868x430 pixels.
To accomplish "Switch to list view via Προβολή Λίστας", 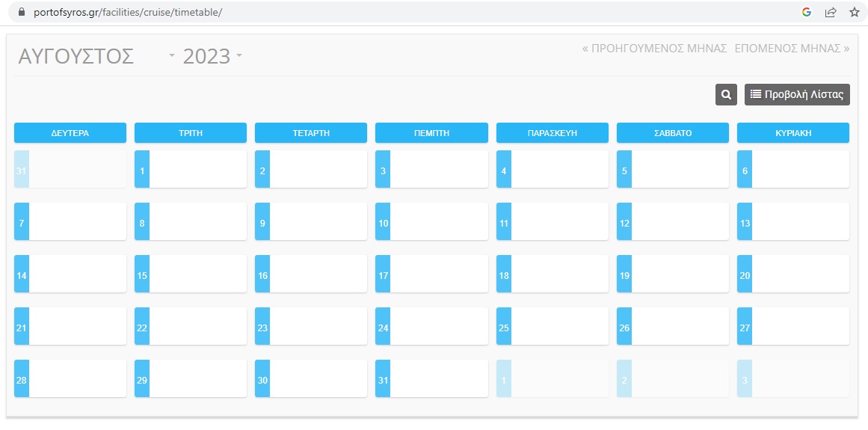I will click(797, 94).
